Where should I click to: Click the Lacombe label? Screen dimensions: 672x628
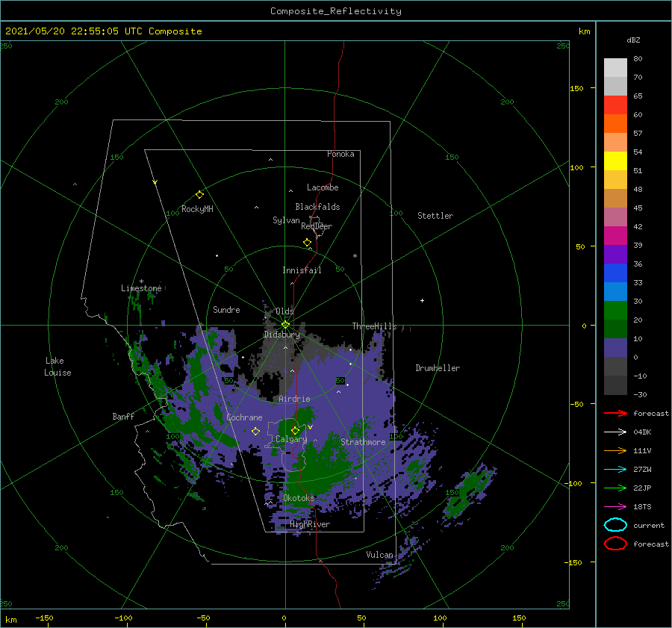pyautogui.click(x=323, y=187)
